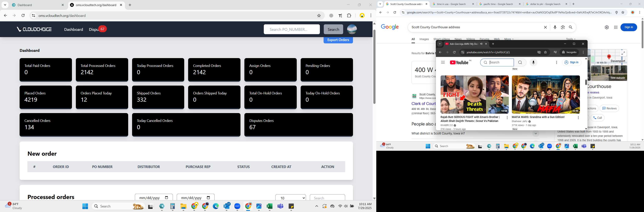Open the tab search chevron in the dashboard browser window
The image size is (644, 212).
pos(5,5)
